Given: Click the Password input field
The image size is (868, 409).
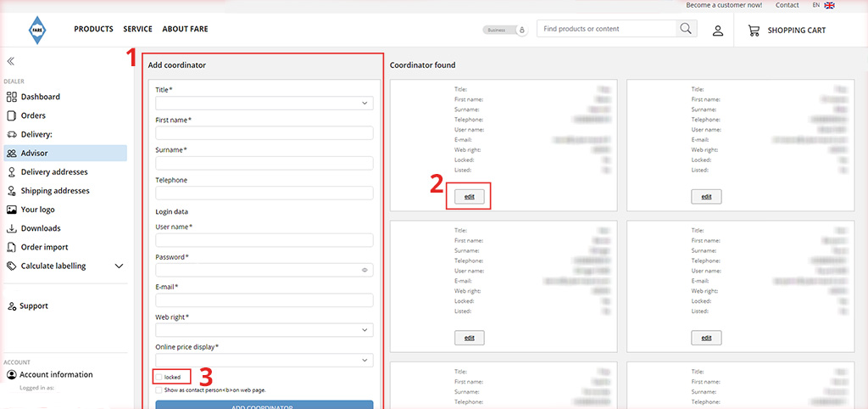Looking at the screenshot, I should tap(264, 270).
